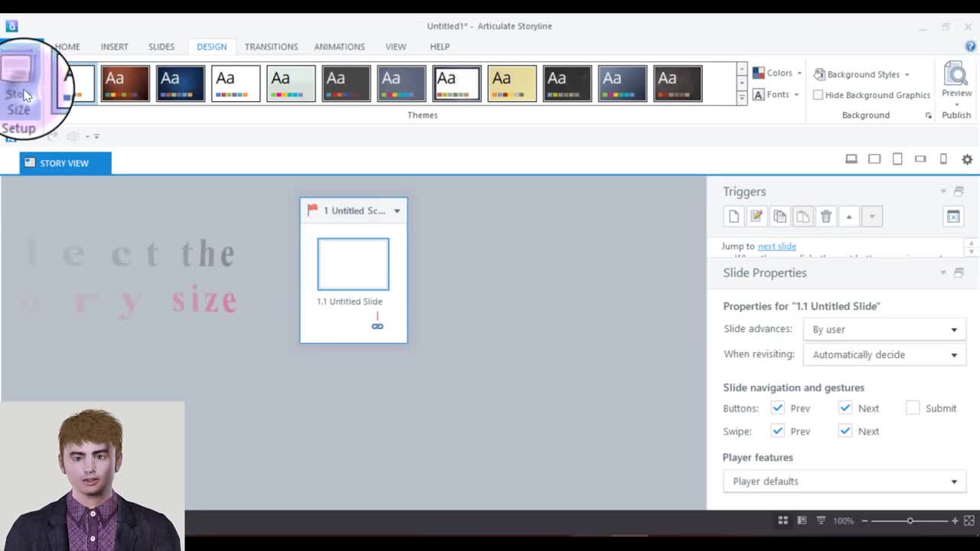980x551 pixels.
Task: Switch to story view grid icon
Action: pos(782,520)
